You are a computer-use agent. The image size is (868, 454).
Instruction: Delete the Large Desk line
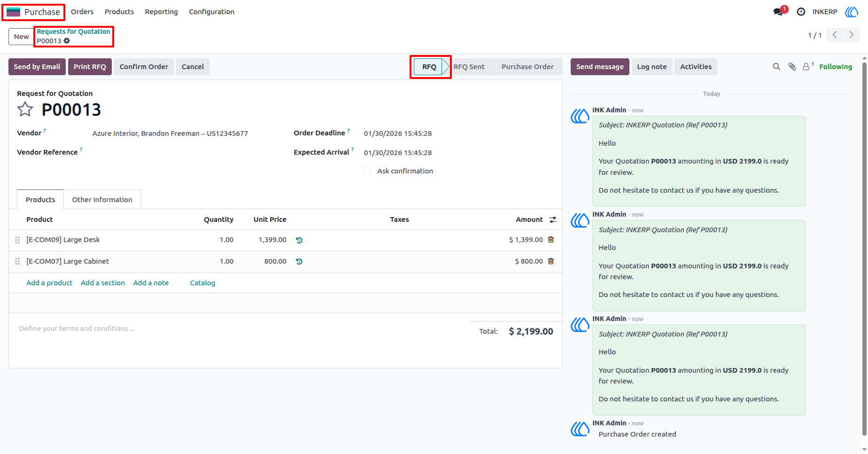pyautogui.click(x=551, y=240)
